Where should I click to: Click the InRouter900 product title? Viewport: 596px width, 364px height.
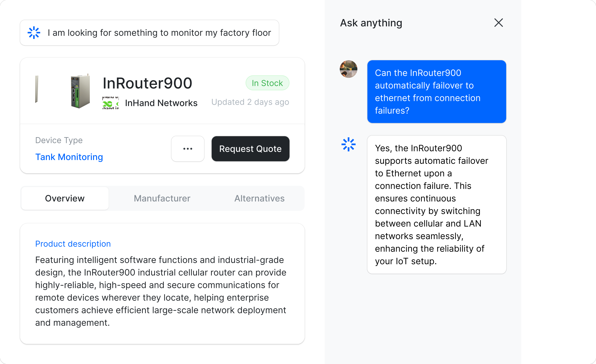(x=147, y=83)
